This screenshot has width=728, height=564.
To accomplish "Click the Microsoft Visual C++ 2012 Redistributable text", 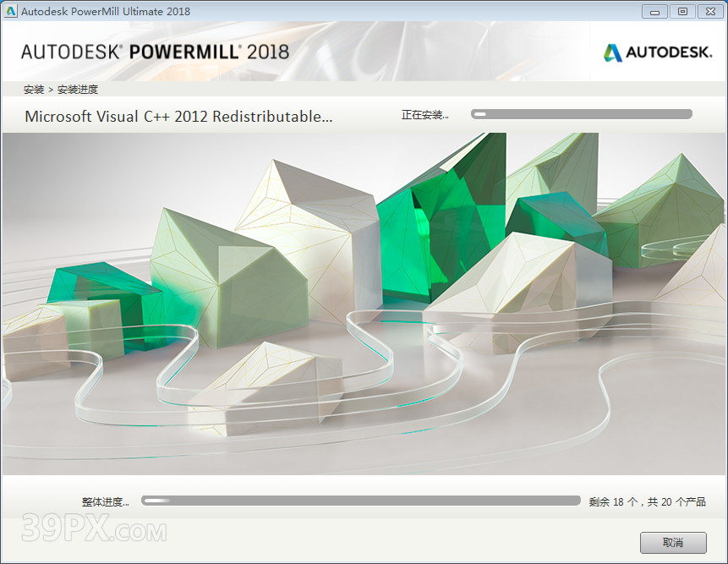I will (178, 117).
